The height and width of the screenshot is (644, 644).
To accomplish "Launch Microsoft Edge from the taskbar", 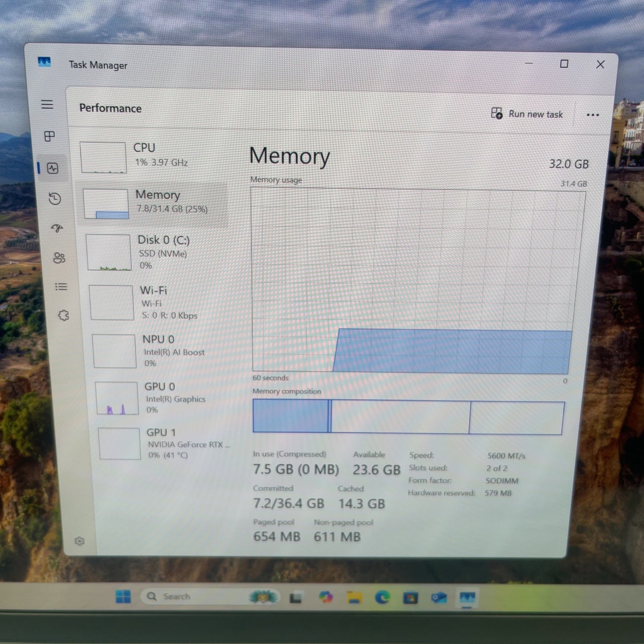I will (x=382, y=597).
